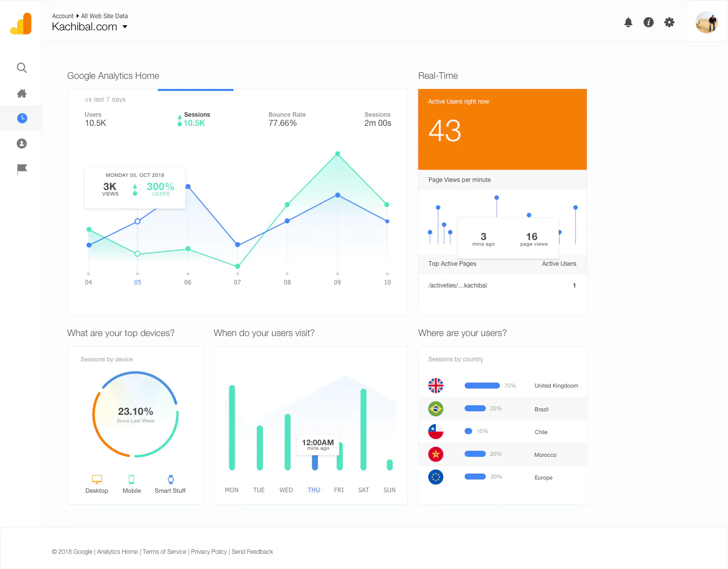Screen dimensions: 728x569
Task: Select the Real-Time clock sidebar icon
Action: click(22, 118)
